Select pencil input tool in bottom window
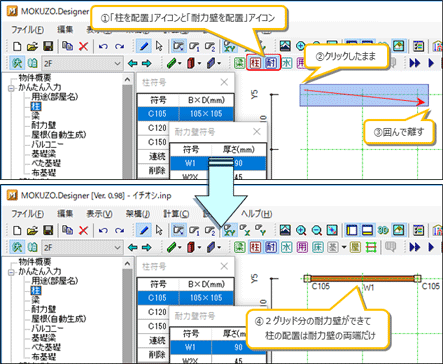The height and width of the screenshot is (364, 443). 144,230
